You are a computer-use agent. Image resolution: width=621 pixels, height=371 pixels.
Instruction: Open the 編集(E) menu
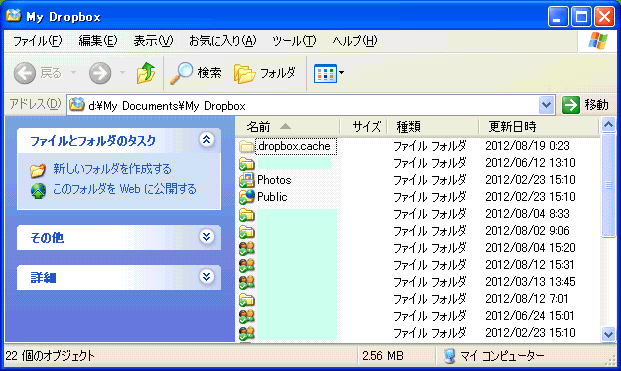pos(98,41)
